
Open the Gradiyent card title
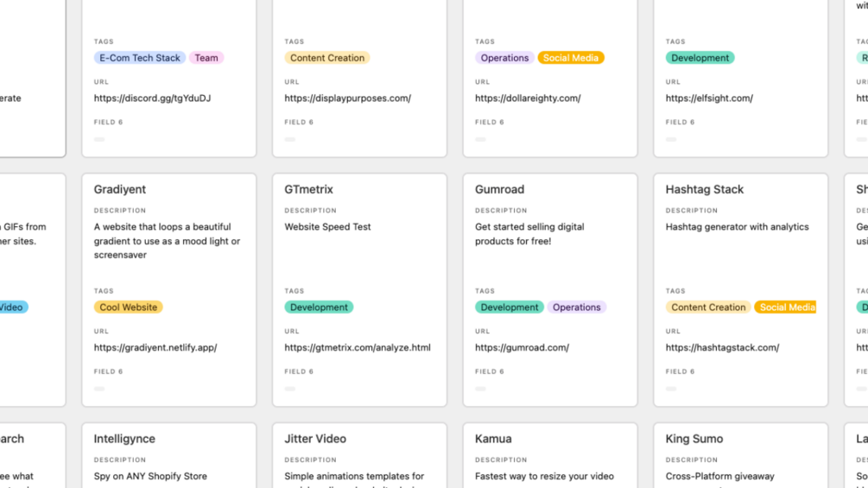[x=120, y=189]
